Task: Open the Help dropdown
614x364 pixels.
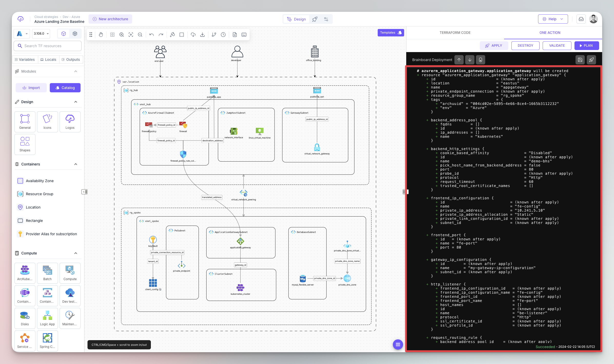Action: [553, 19]
